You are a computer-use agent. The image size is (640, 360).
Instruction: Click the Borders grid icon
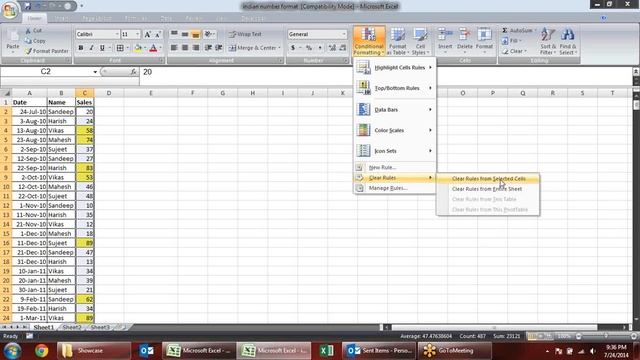pos(120,48)
